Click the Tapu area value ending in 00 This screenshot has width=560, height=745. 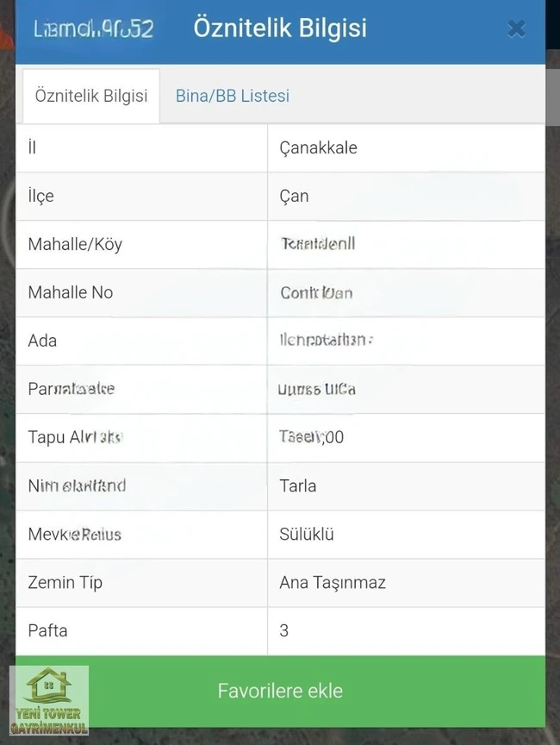point(312,437)
